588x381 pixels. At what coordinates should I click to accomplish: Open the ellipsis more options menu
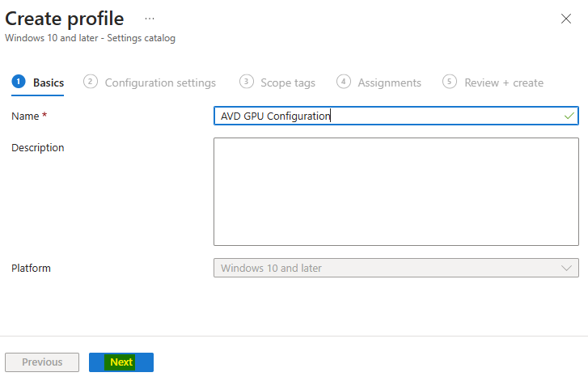click(x=150, y=19)
